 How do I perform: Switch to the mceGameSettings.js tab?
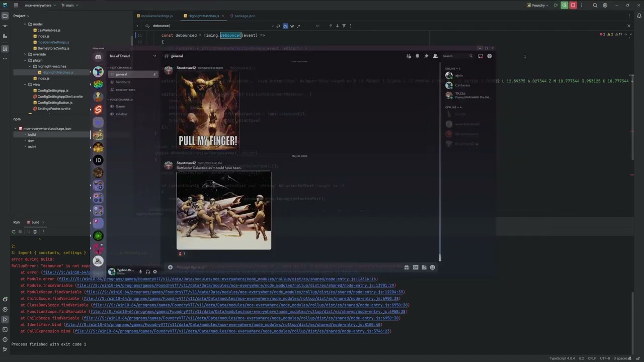[156, 16]
